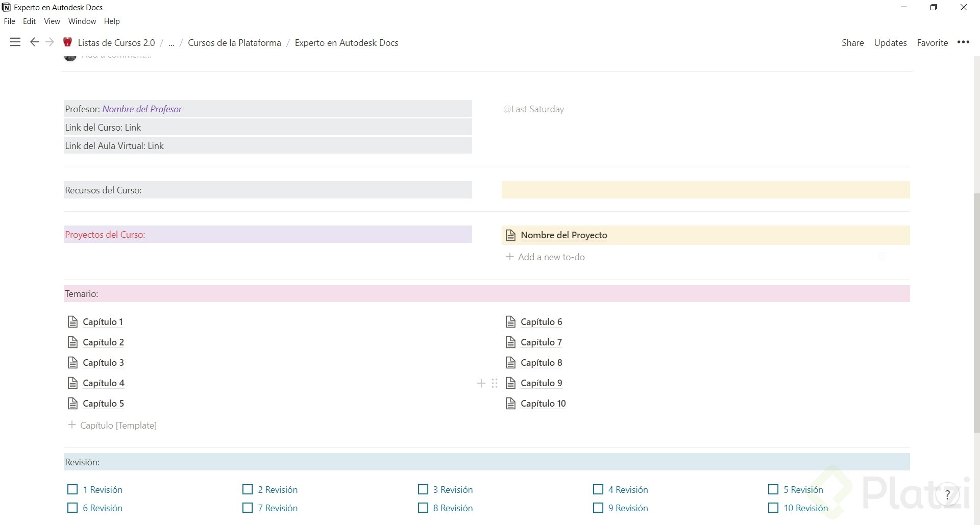Click the Capítulo 8 page icon
The width and height of the screenshot is (980, 525).
pyautogui.click(x=510, y=363)
